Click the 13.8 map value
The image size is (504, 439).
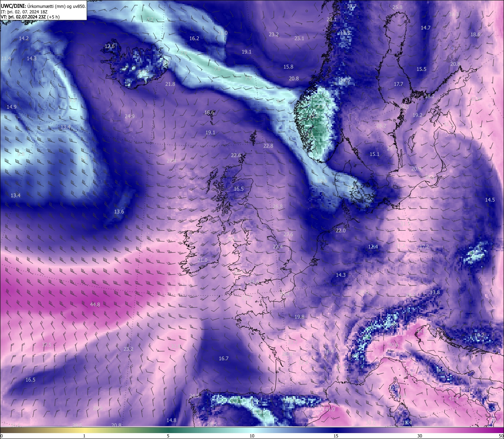[435, 292]
